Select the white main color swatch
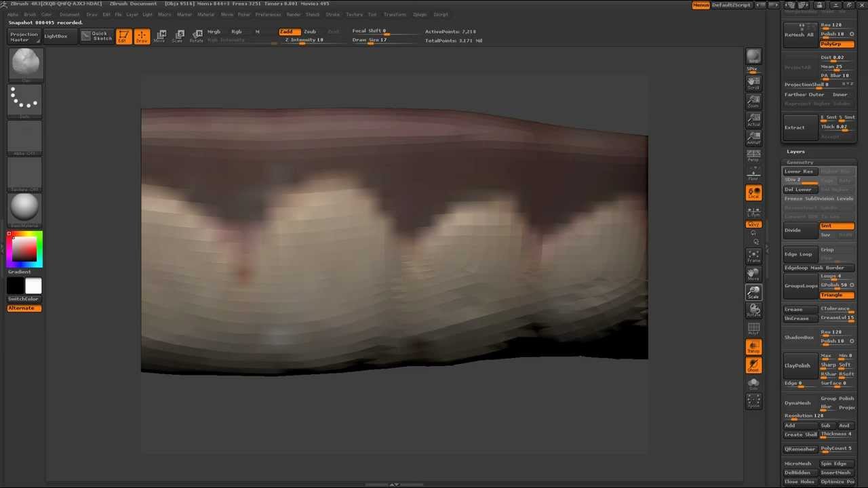 [33, 285]
